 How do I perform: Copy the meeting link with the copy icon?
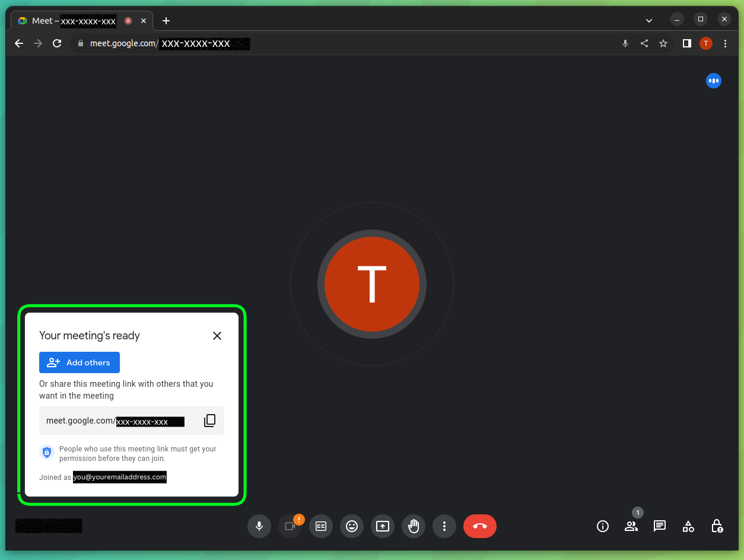[209, 420]
